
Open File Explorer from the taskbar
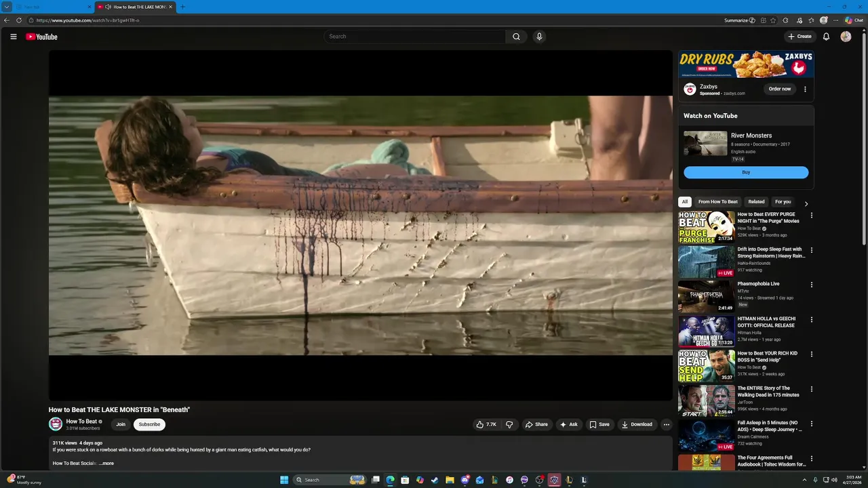pos(450,480)
